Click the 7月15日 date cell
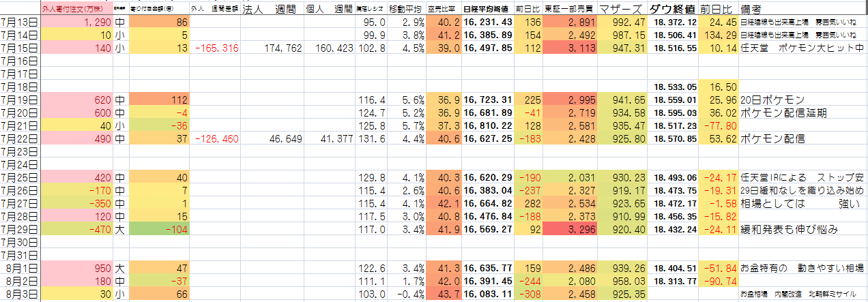 point(19,48)
